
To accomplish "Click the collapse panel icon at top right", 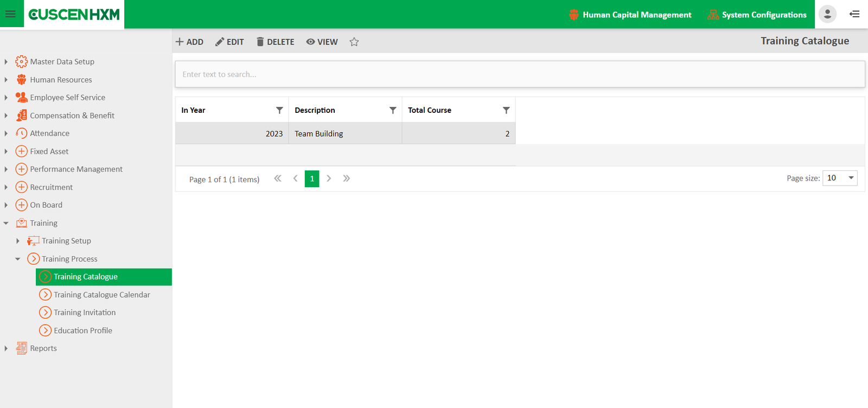I will pos(854,14).
